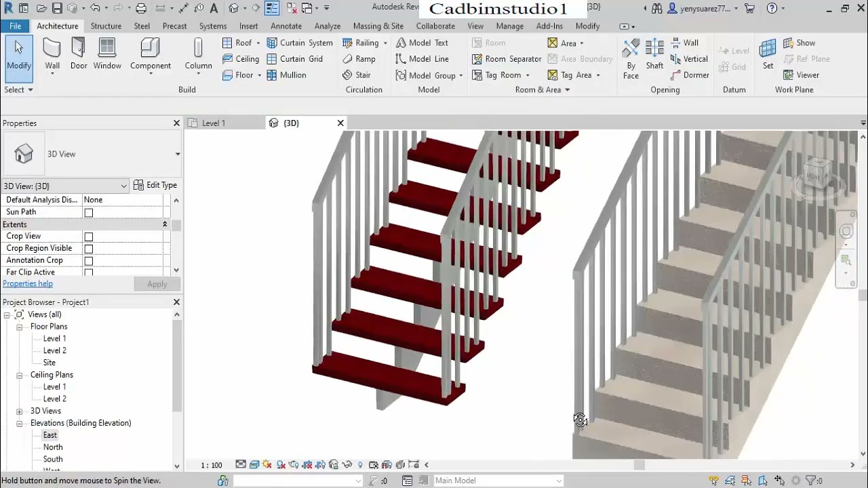Toggle the Far Clip Active checkbox
Image resolution: width=868 pixels, height=488 pixels.
(88, 272)
